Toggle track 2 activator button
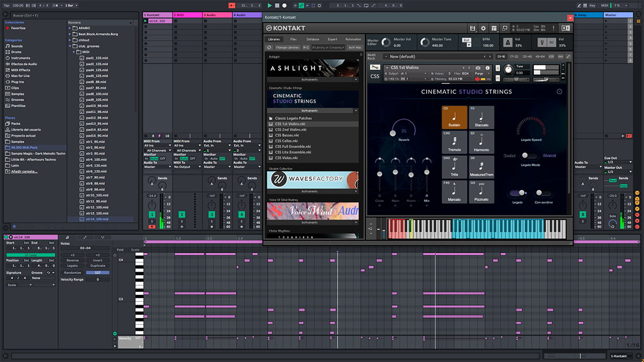The height and width of the screenshot is (362, 644). pyautogui.click(x=182, y=215)
